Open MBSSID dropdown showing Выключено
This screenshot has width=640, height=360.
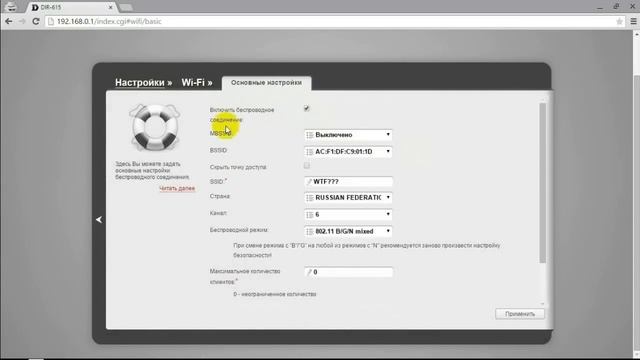pos(348,135)
